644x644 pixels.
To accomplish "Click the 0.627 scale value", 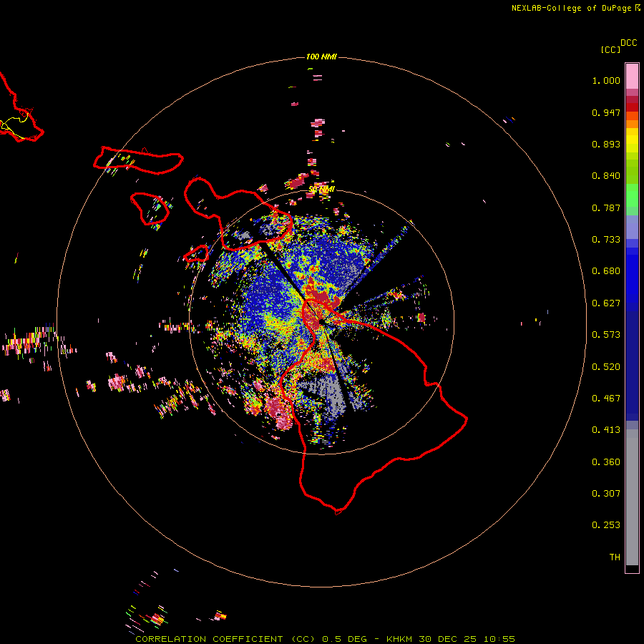I will coord(606,303).
